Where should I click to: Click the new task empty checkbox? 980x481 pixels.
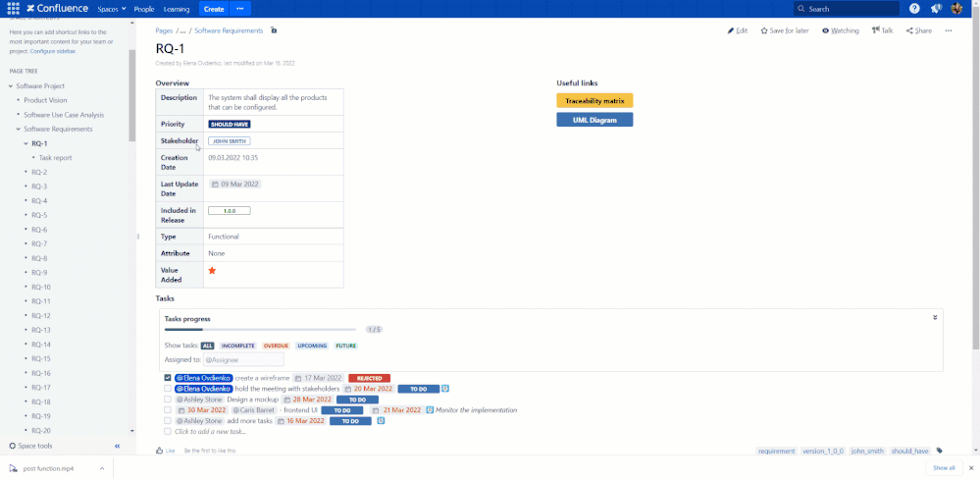(168, 431)
